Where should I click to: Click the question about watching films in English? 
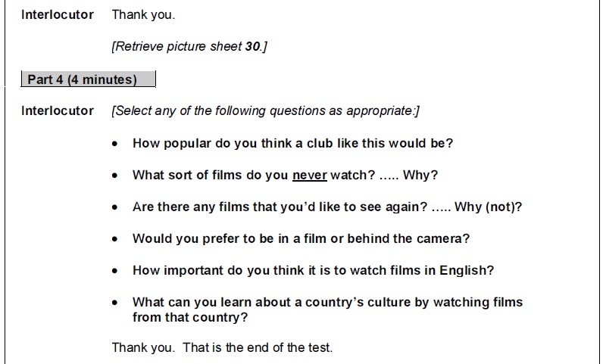click(x=313, y=270)
